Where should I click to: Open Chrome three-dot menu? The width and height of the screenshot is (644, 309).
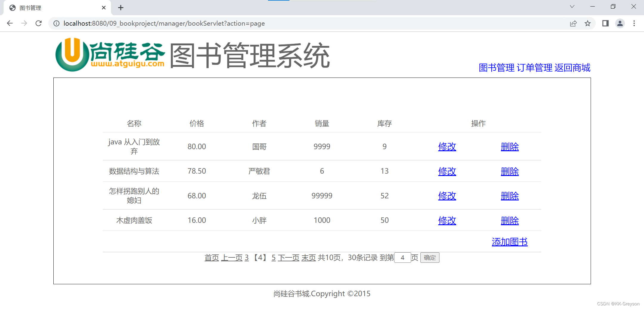click(634, 23)
